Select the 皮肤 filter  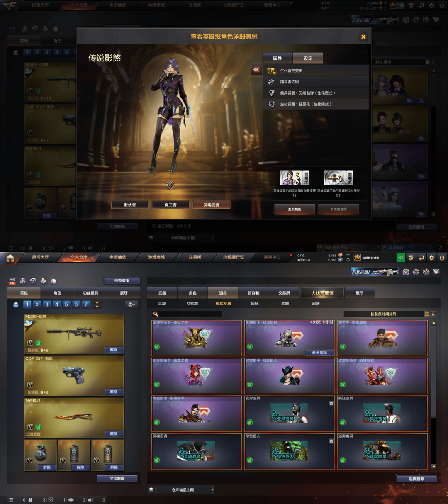click(316, 304)
